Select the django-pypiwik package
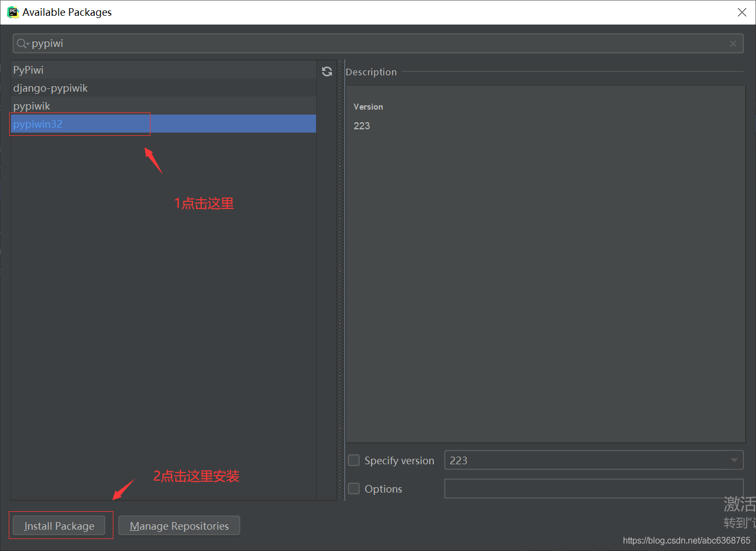Screen dimensions: 756x551 (50, 88)
